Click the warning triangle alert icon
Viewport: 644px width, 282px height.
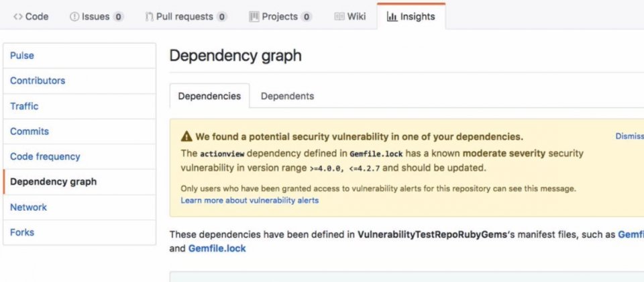click(186, 136)
